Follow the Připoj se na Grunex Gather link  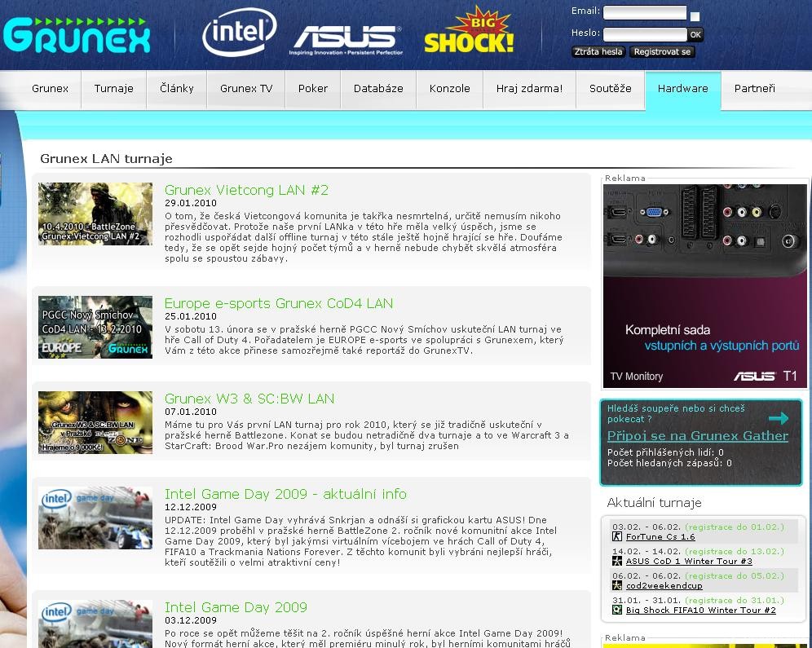pyautogui.click(x=698, y=436)
